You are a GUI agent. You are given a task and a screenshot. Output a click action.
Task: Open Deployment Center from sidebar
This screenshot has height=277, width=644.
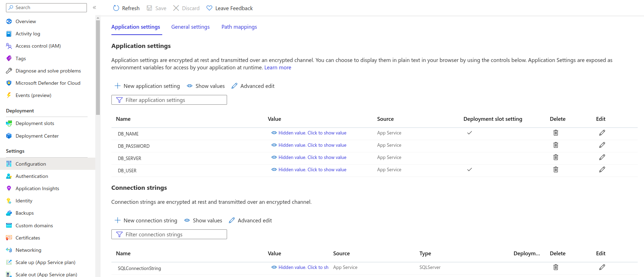[37, 136]
